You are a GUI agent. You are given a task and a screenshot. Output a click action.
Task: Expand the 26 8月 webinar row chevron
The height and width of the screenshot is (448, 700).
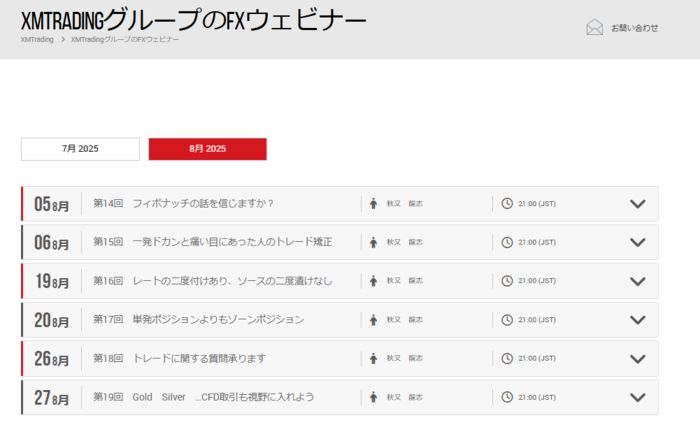click(x=638, y=359)
